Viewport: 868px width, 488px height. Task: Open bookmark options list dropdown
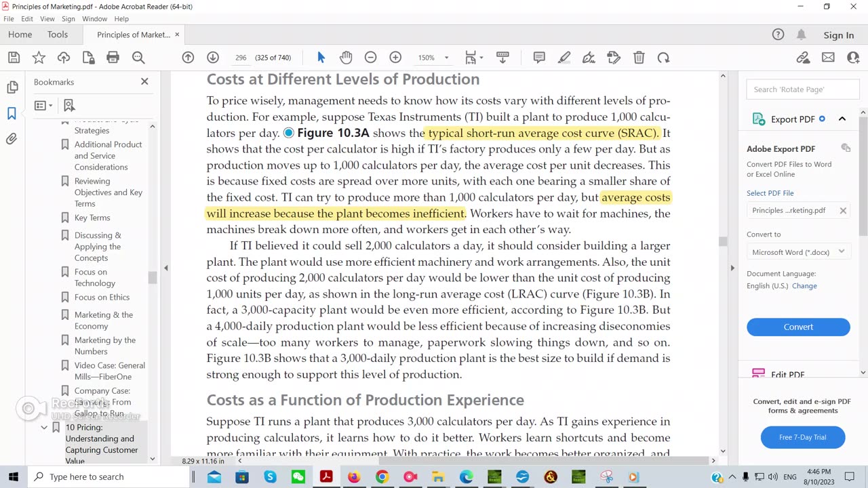click(43, 105)
